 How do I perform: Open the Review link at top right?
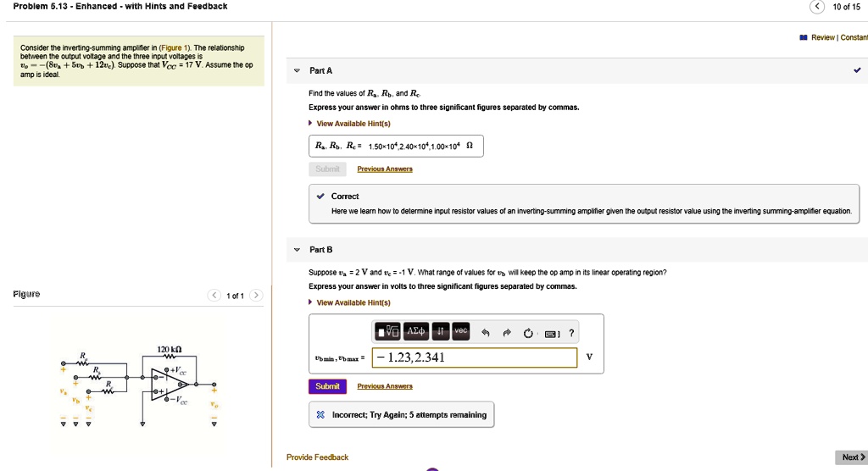point(822,38)
